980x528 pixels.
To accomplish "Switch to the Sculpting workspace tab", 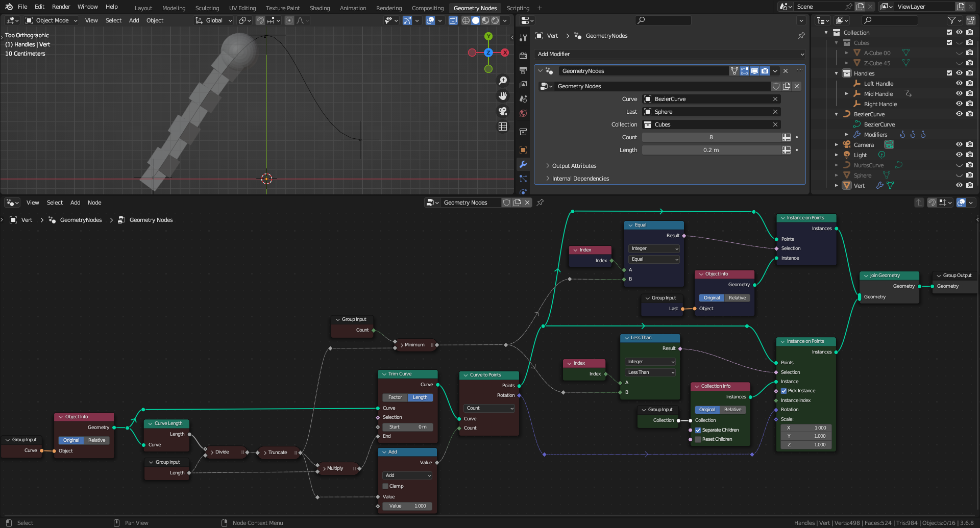I will [x=207, y=8].
